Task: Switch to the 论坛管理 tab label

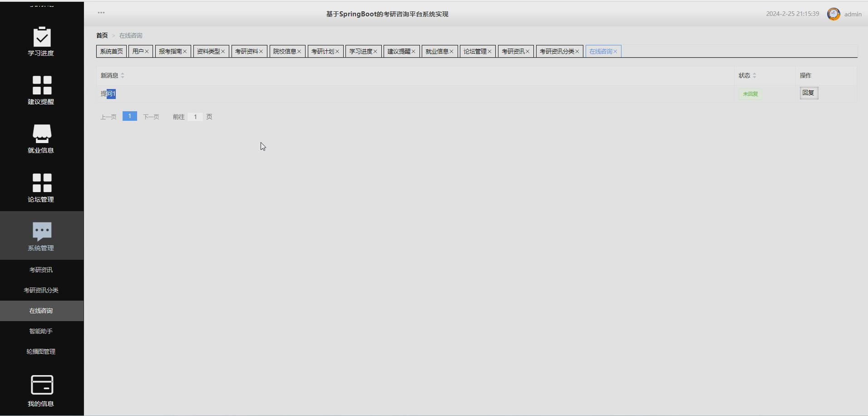Action: pos(475,51)
